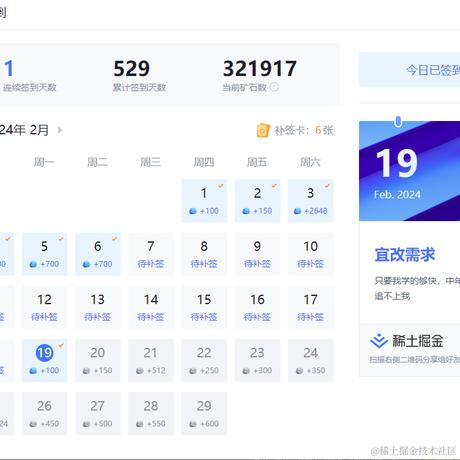Select calendar day 27 with +500

(x=98, y=414)
